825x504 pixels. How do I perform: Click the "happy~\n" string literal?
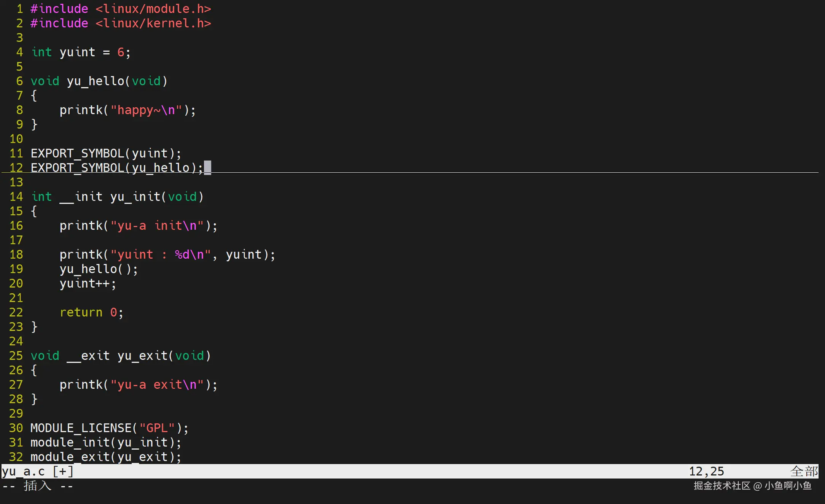tap(146, 110)
